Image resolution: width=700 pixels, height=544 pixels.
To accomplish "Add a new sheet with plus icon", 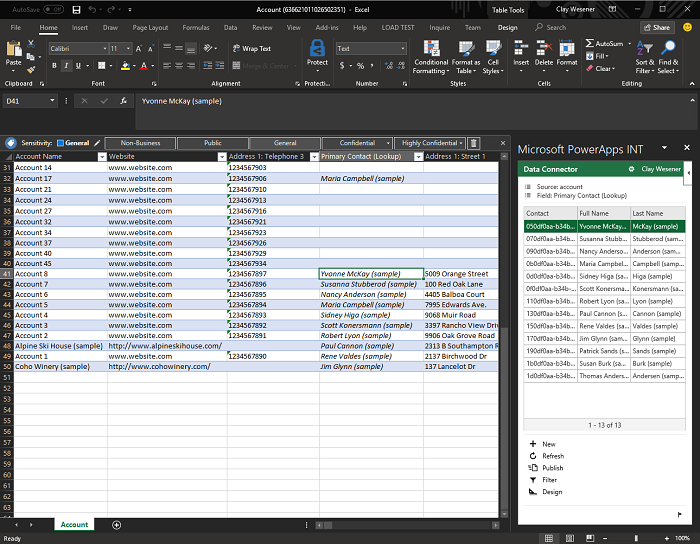I will point(117,524).
